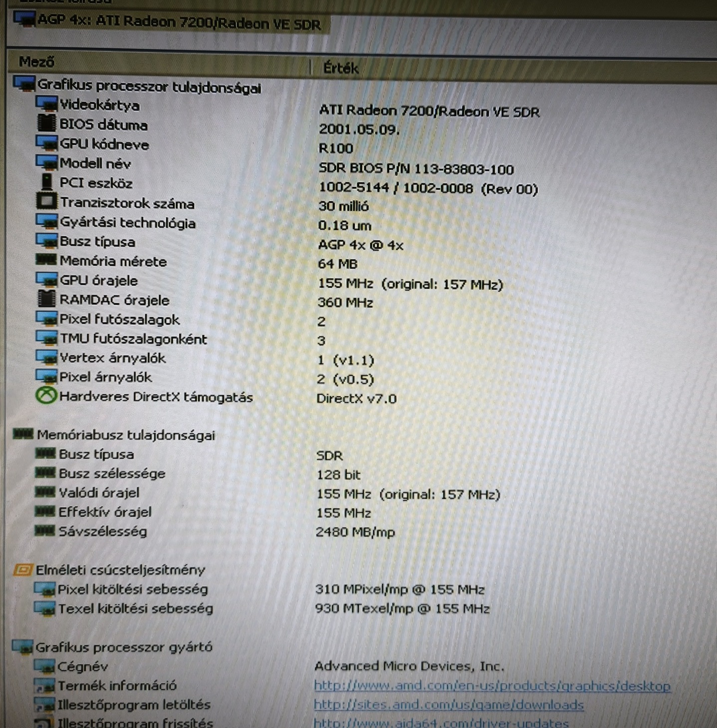The image size is (717, 728).
Task: Click the Termék információ link icon
Action: (x=44, y=686)
